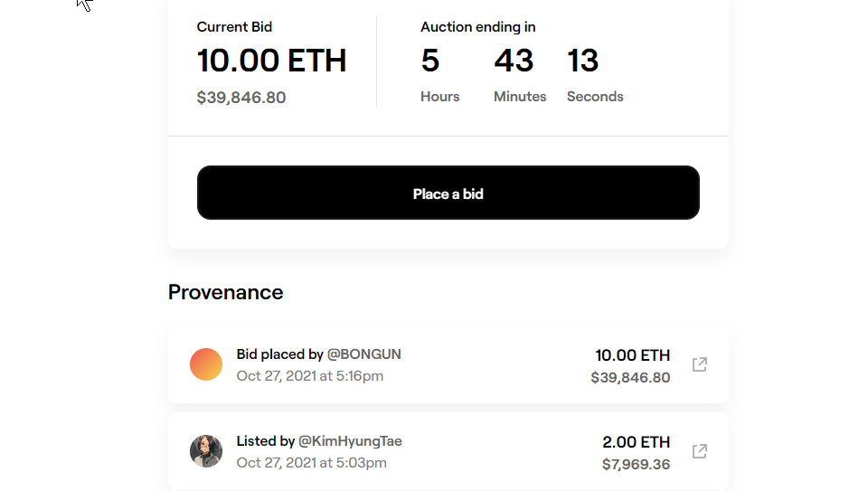Click the Minutes countdown number

[x=514, y=61]
